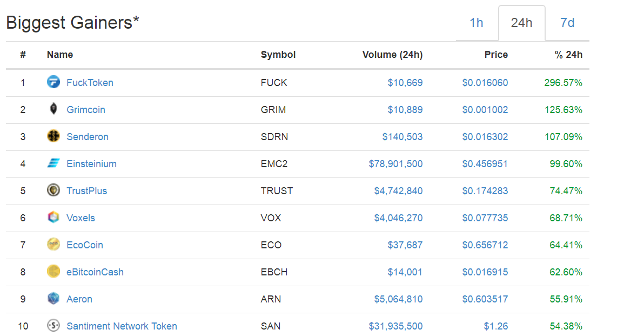Click EcoCoin volume $37,687
The width and height of the screenshot is (644, 336).
[x=405, y=245]
